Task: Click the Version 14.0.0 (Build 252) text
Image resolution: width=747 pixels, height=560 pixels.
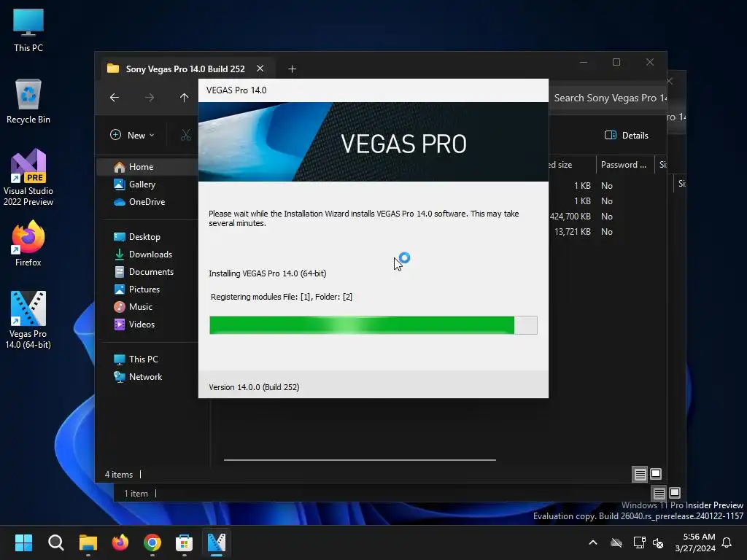Action: point(254,387)
